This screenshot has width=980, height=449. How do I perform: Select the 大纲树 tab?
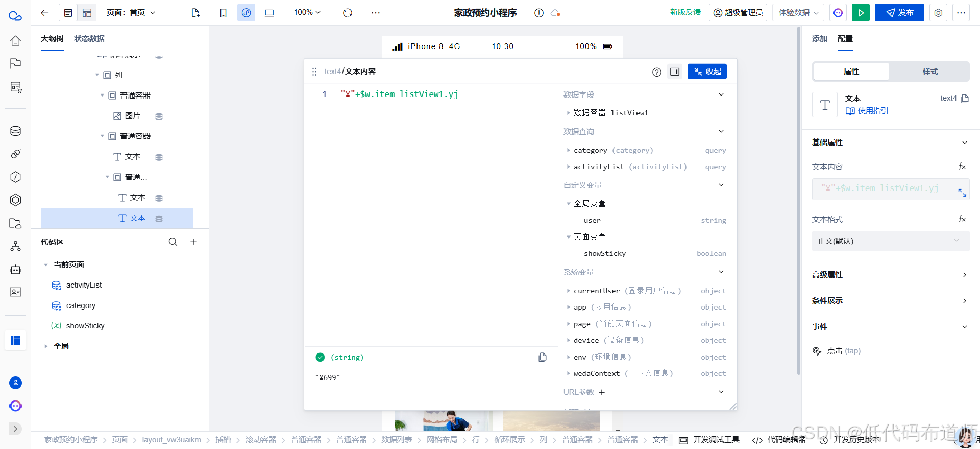(x=52, y=39)
